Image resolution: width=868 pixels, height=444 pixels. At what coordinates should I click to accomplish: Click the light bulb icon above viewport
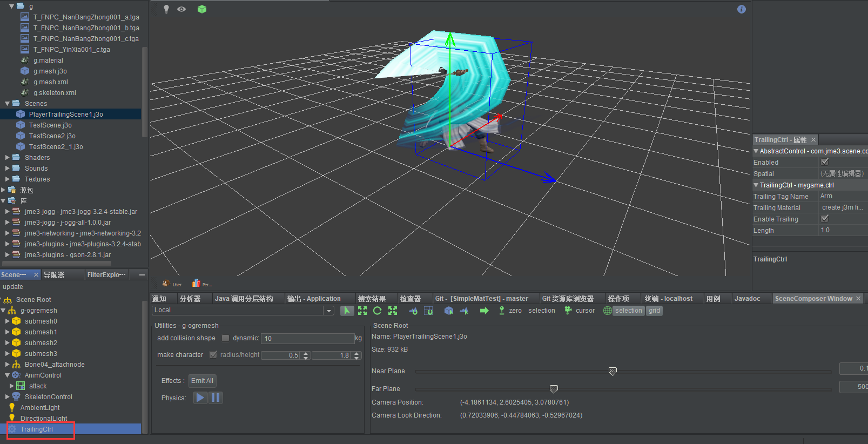tap(166, 9)
